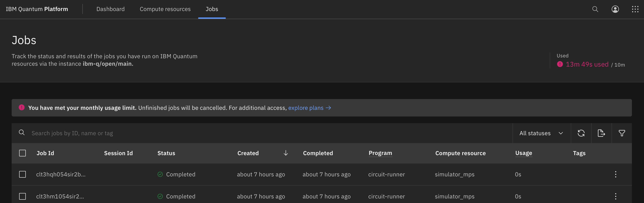This screenshot has width=644, height=203.
Task: Click Completed status icon for clt3hm1054sir2
Action: pyautogui.click(x=160, y=196)
